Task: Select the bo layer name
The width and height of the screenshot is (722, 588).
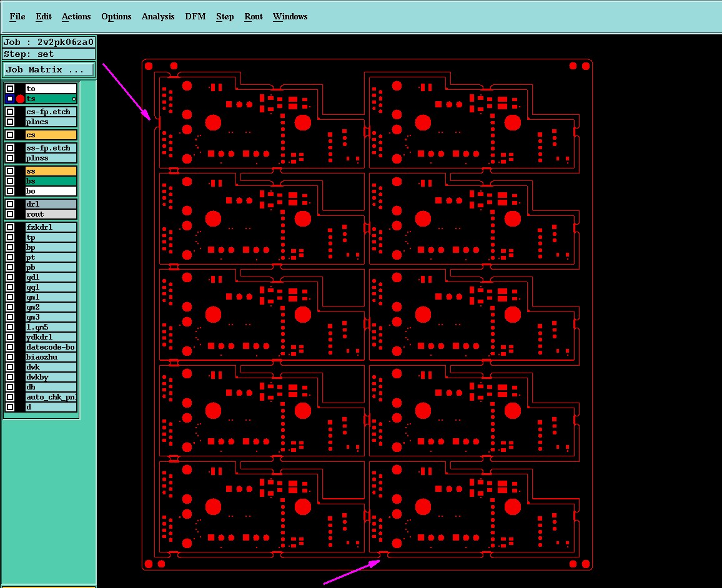Action: [51, 191]
